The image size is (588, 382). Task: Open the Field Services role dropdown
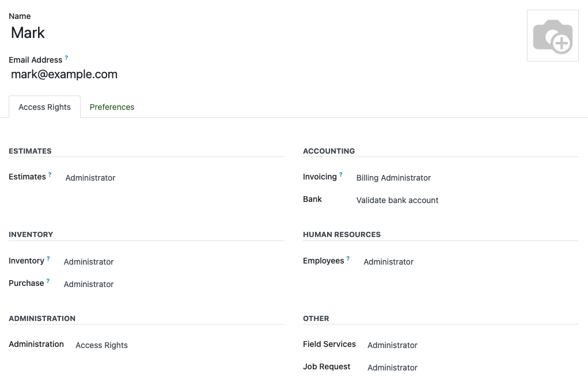471,345
